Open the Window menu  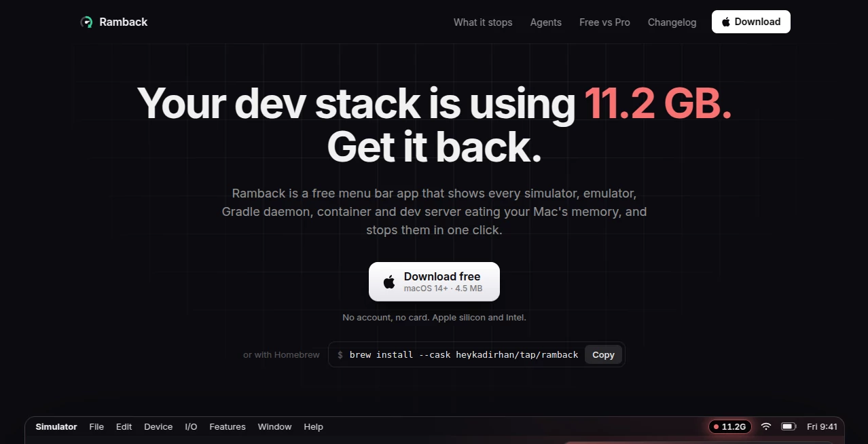click(x=274, y=426)
